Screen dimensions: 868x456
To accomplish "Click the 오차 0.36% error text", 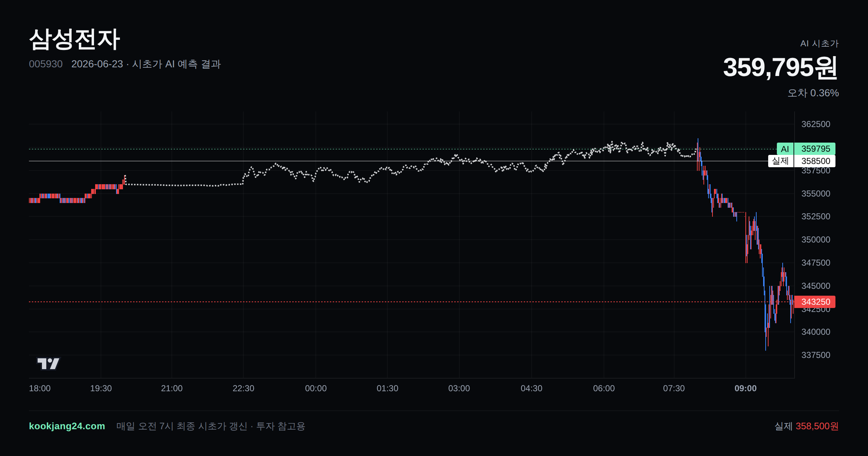I will (813, 93).
